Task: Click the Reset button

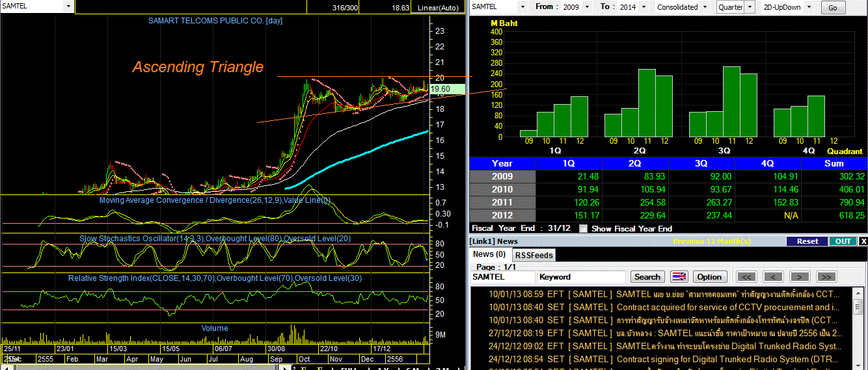Action: pos(807,241)
